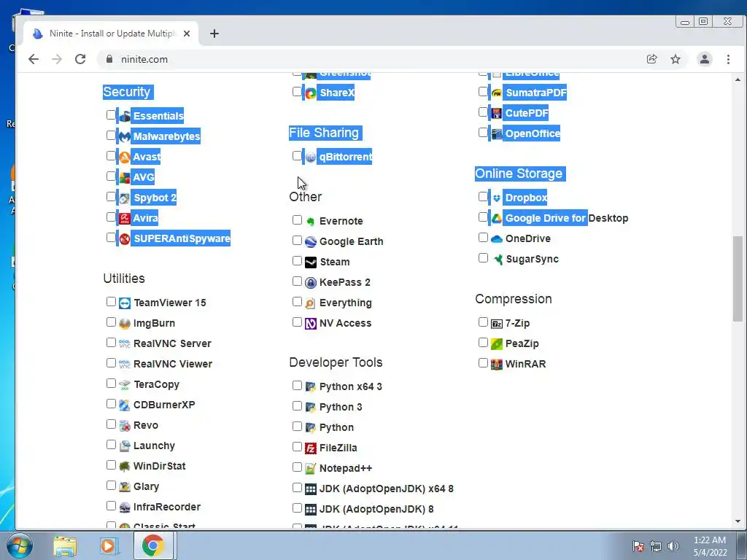This screenshot has width=747, height=560.
Task: Click the KeePass 2 lock icon
Action: coord(311,283)
